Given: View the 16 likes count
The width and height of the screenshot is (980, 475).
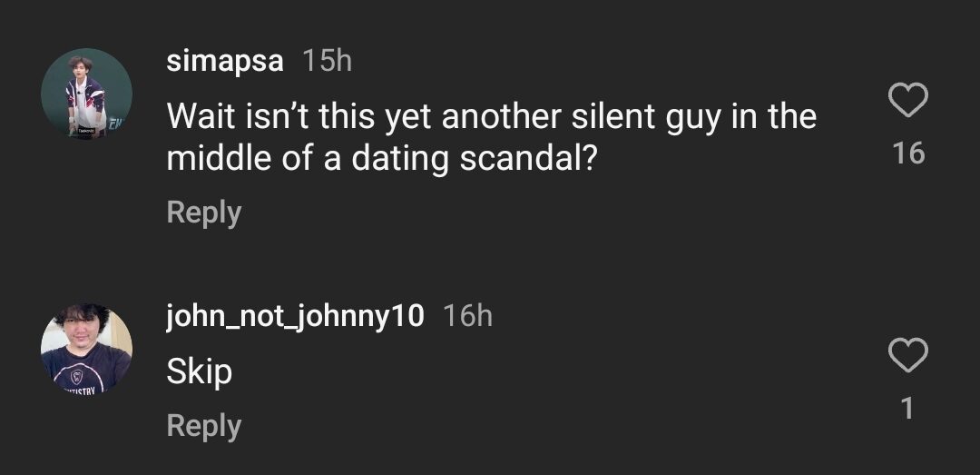Looking at the screenshot, I should click(907, 153).
